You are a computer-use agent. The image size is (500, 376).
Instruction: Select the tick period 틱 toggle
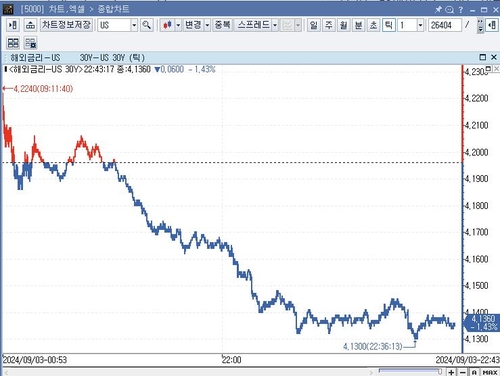[389, 25]
